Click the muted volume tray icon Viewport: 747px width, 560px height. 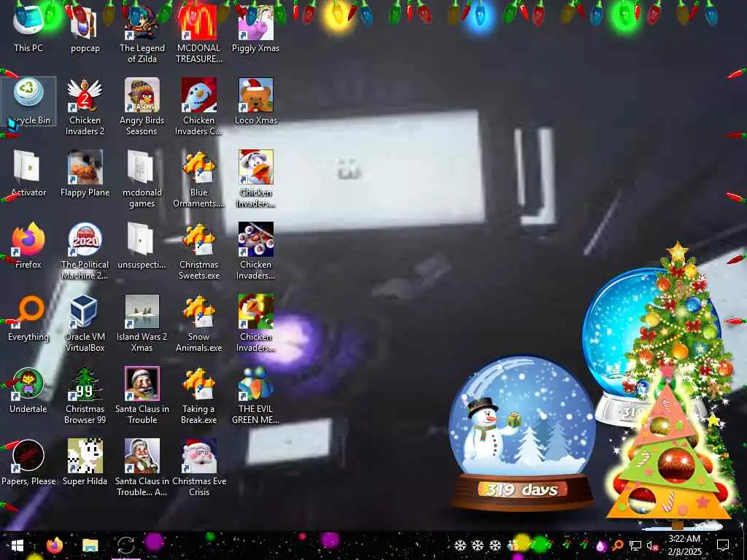(x=651, y=545)
